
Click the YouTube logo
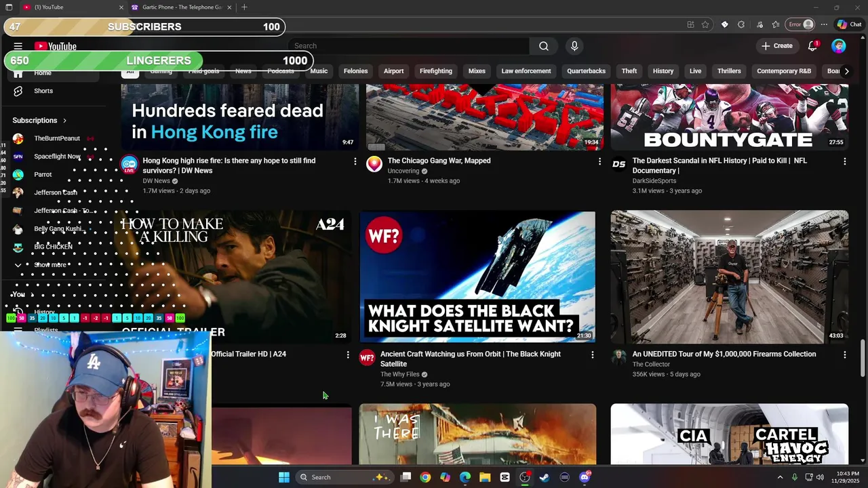pyautogui.click(x=56, y=46)
